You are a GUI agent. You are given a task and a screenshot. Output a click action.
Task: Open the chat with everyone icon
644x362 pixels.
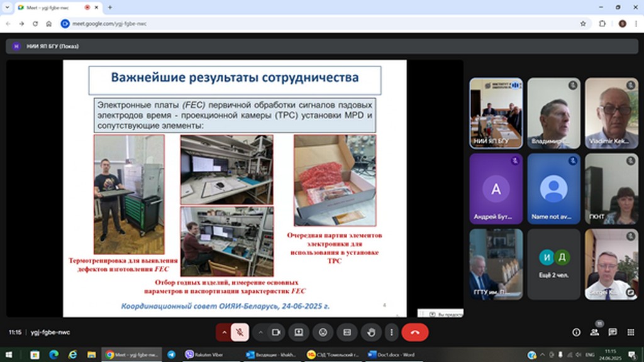point(613,332)
